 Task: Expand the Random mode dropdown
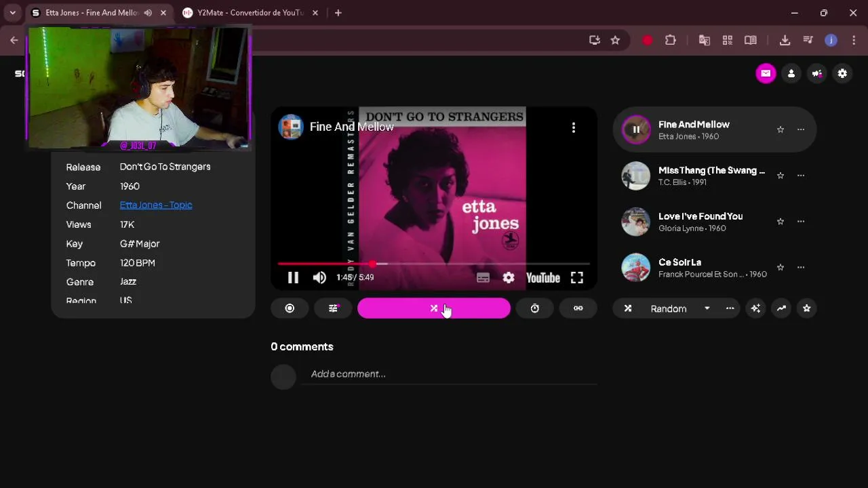pos(707,308)
